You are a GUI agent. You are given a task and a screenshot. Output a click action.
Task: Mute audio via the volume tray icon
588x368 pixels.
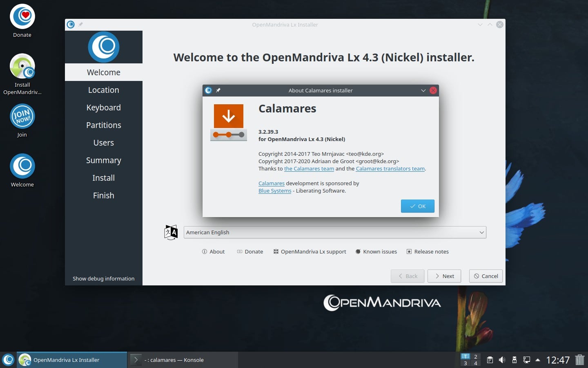502,360
